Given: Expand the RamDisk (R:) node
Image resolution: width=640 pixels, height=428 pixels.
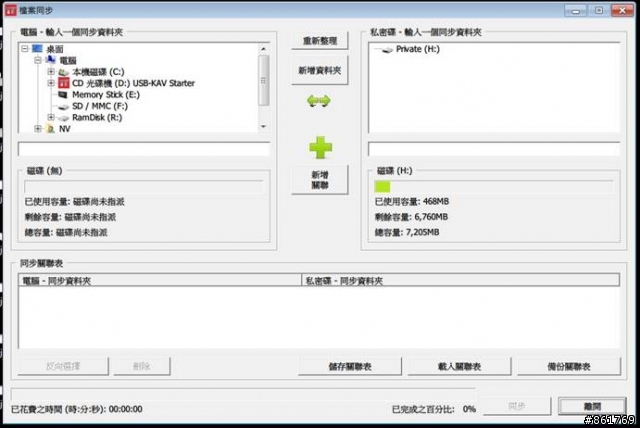Looking at the screenshot, I should [x=51, y=118].
